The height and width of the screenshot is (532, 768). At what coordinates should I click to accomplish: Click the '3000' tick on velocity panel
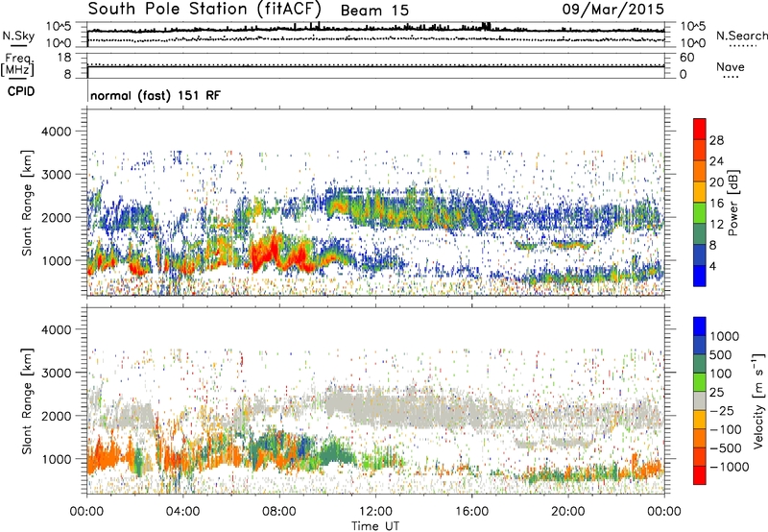pos(56,373)
